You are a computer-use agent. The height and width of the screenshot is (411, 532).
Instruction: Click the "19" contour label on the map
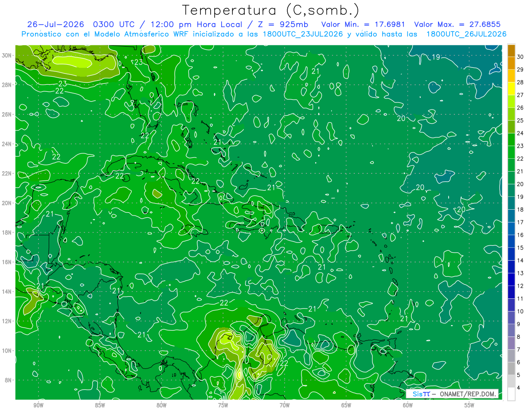(436, 57)
